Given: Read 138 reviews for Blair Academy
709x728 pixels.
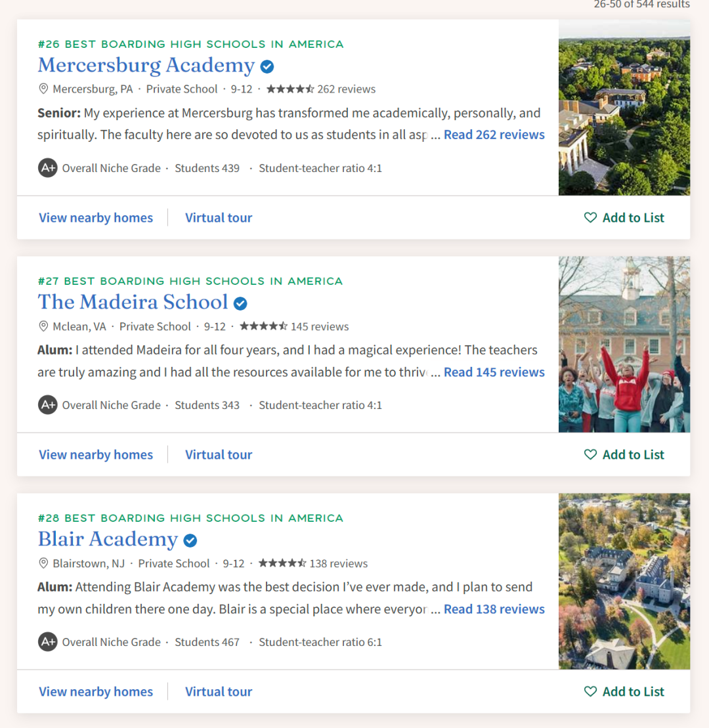Looking at the screenshot, I should tap(494, 609).
